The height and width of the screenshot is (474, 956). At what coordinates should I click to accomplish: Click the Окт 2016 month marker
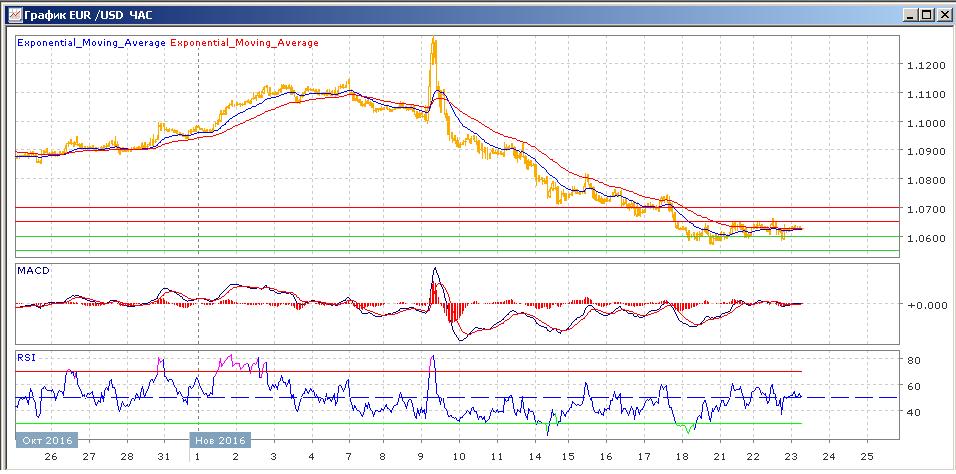pyautogui.click(x=45, y=440)
